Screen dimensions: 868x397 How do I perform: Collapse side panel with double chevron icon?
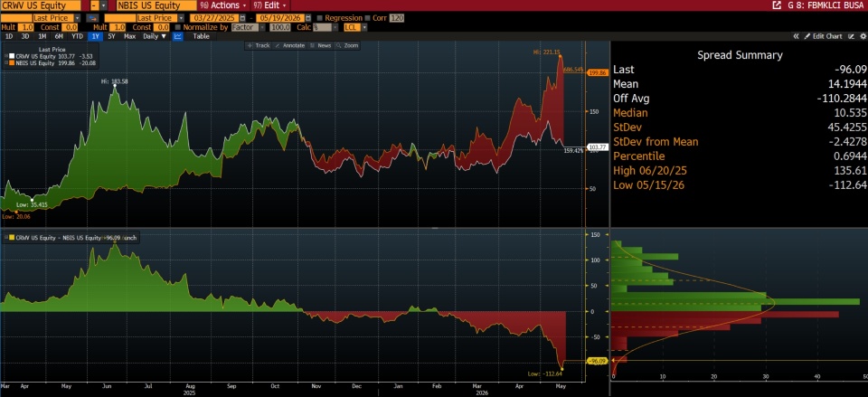click(796, 36)
